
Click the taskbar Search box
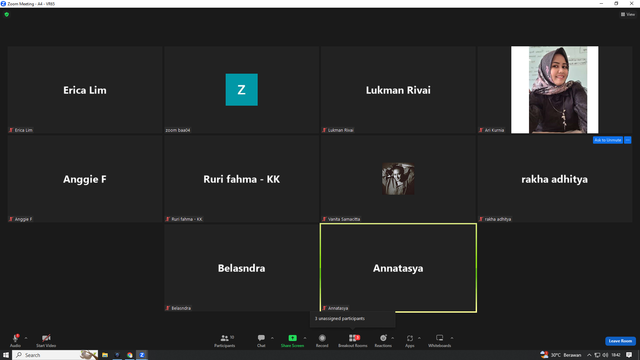click(x=55, y=355)
